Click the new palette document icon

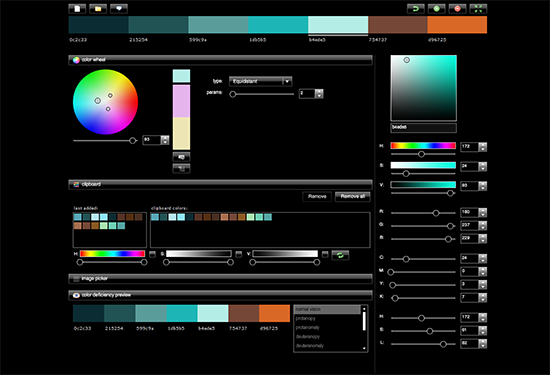click(x=77, y=9)
